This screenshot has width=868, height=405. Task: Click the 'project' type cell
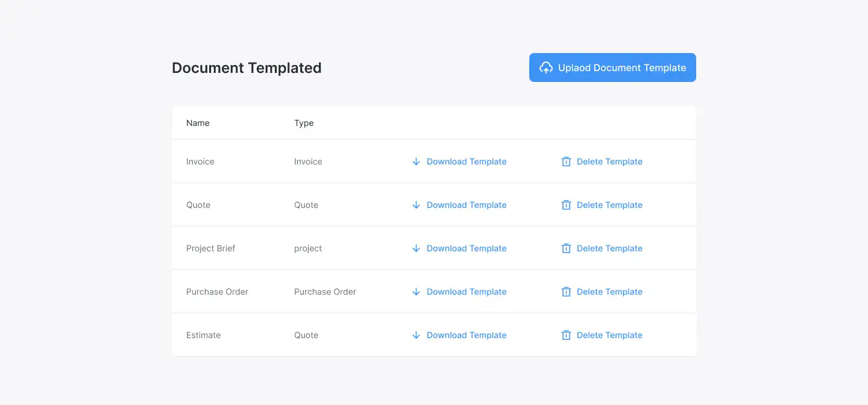pyautogui.click(x=308, y=248)
